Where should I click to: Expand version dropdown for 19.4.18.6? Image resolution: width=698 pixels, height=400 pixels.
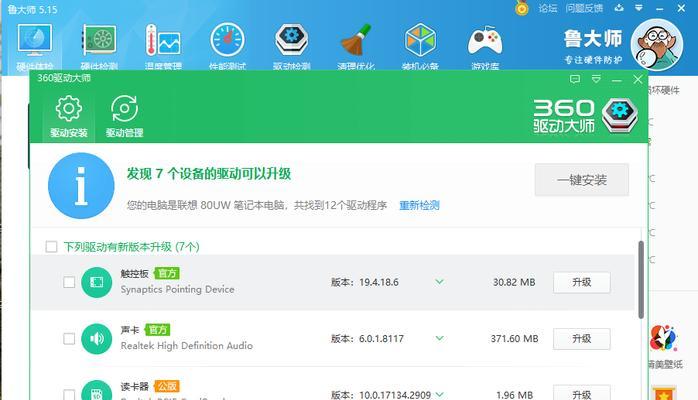(439, 282)
